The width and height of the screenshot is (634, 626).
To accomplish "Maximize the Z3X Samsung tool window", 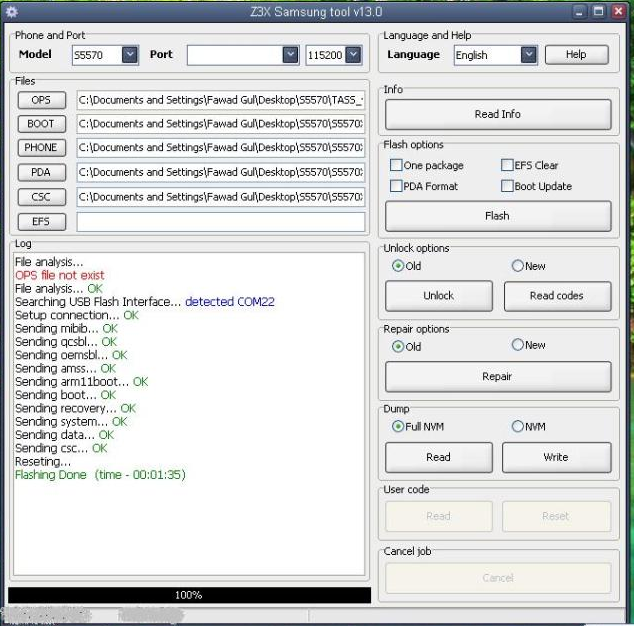I will point(598,11).
